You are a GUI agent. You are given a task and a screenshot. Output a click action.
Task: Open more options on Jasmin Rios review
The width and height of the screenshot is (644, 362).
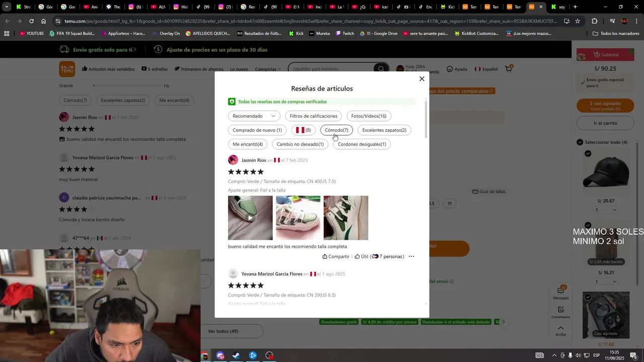411,256
